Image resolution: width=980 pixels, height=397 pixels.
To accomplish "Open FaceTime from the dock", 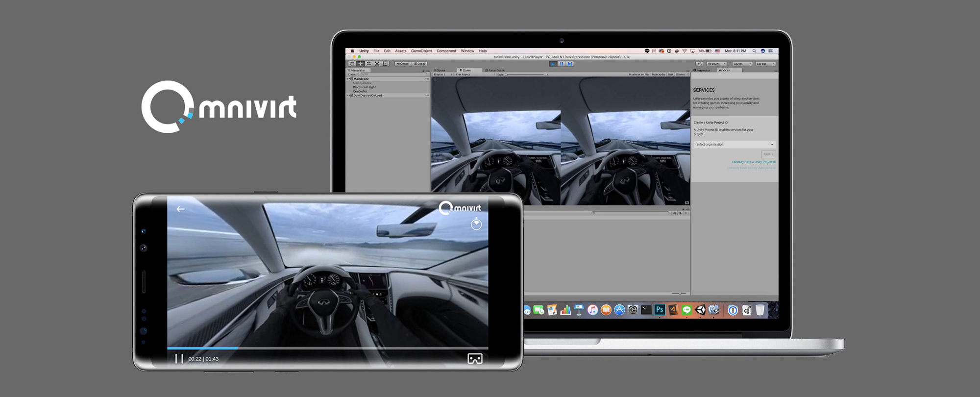I will pyautogui.click(x=539, y=310).
